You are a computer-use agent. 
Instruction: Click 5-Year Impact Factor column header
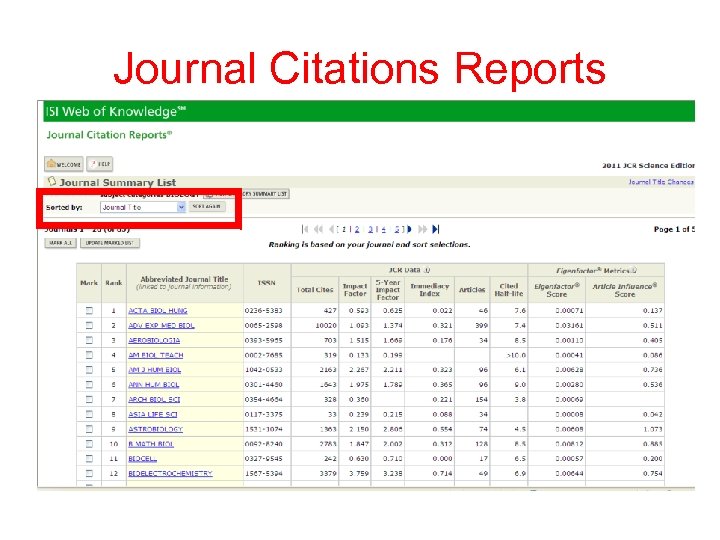click(x=388, y=290)
